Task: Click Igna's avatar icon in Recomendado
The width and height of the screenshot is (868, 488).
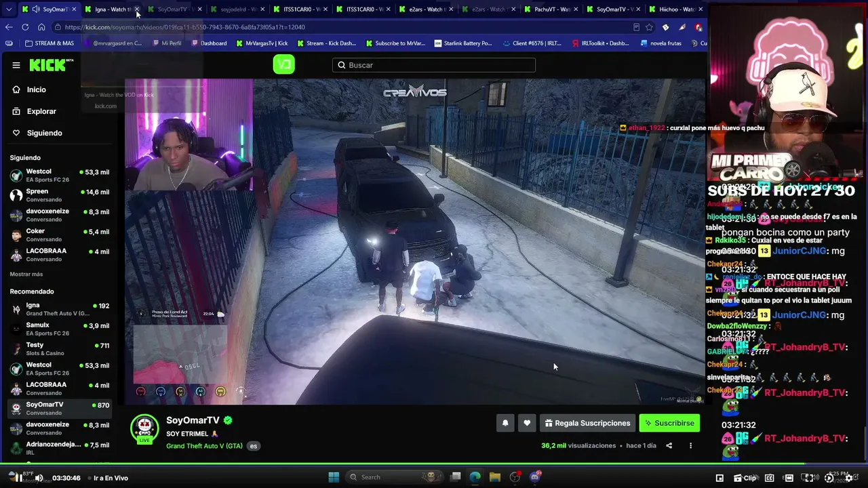Action: [16, 309]
